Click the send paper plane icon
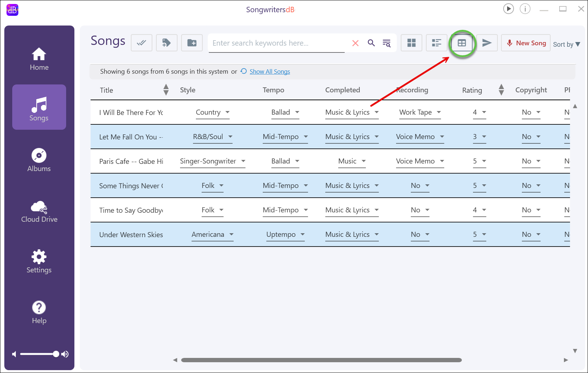 pyautogui.click(x=487, y=43)
